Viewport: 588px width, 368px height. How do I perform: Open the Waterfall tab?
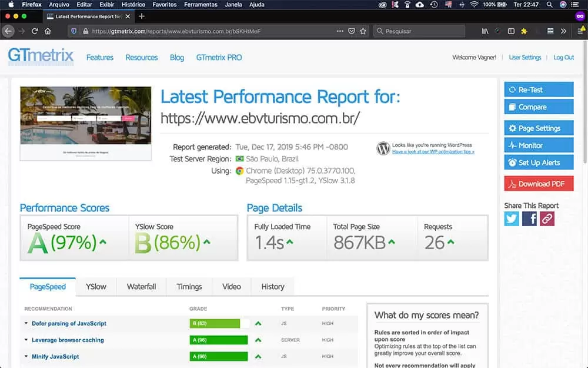(x=141, y=287)
